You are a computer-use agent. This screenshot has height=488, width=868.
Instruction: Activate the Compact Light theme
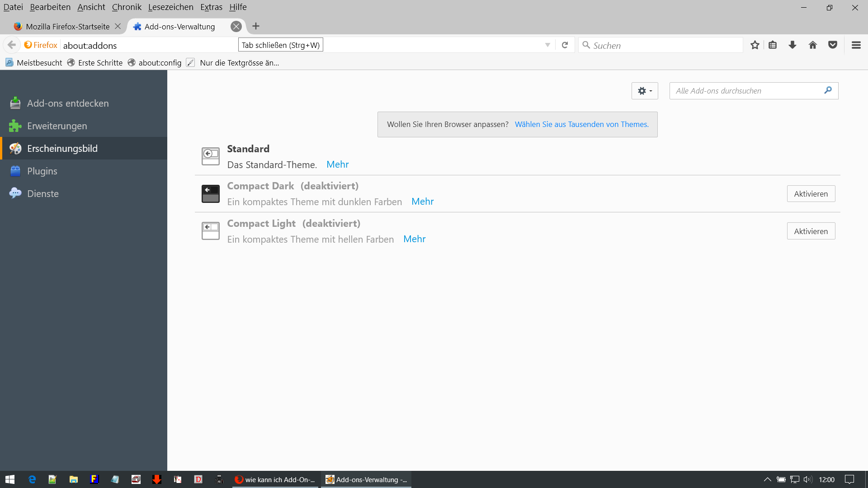pos(811,231)
